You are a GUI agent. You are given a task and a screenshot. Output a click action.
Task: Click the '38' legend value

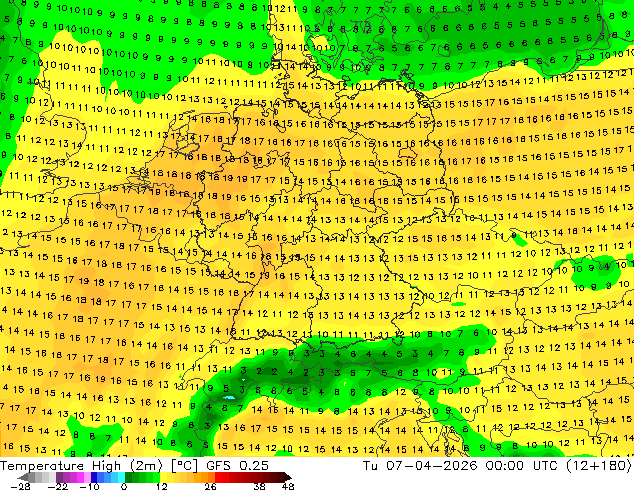point(259,486)
